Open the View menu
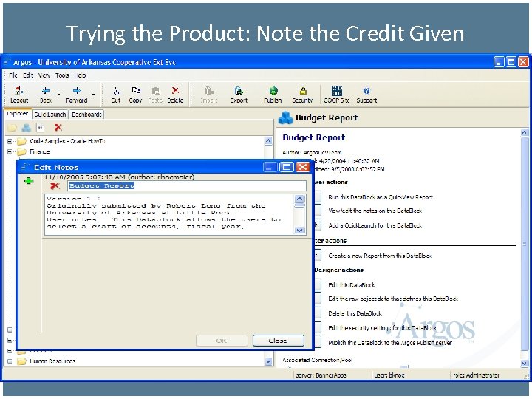Screen dimensions: 532x399 click(44, 75)
